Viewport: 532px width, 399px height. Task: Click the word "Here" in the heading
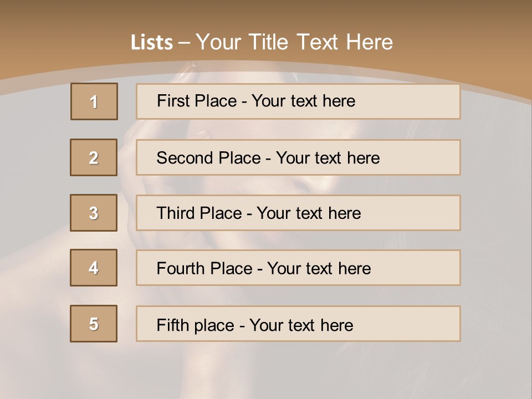coord(369,42)
